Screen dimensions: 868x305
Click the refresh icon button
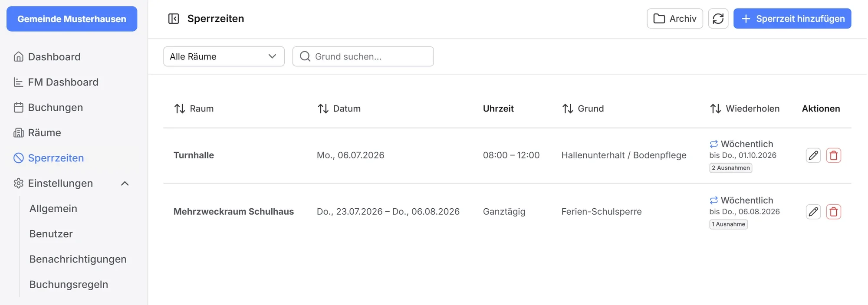(718, 19)
